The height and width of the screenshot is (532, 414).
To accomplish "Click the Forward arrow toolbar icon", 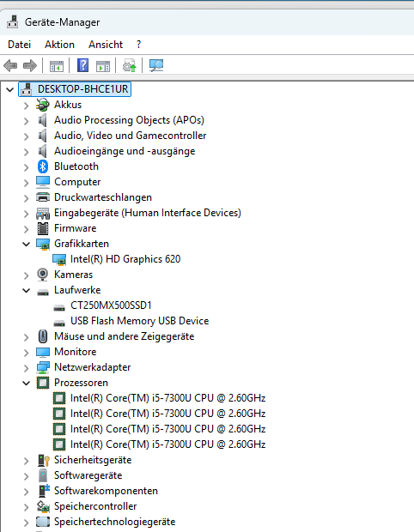I will point(30,65).
